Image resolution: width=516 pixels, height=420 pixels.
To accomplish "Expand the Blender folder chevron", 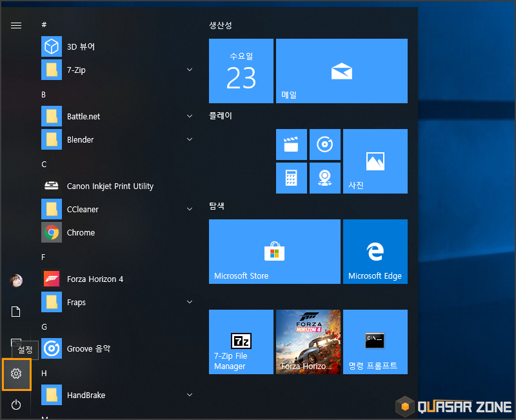I will (x=190, y=139).
